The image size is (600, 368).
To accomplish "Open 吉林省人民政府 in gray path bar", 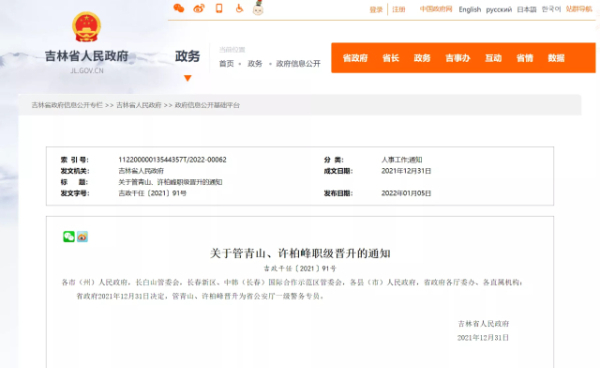I will [x=139, y=105].
